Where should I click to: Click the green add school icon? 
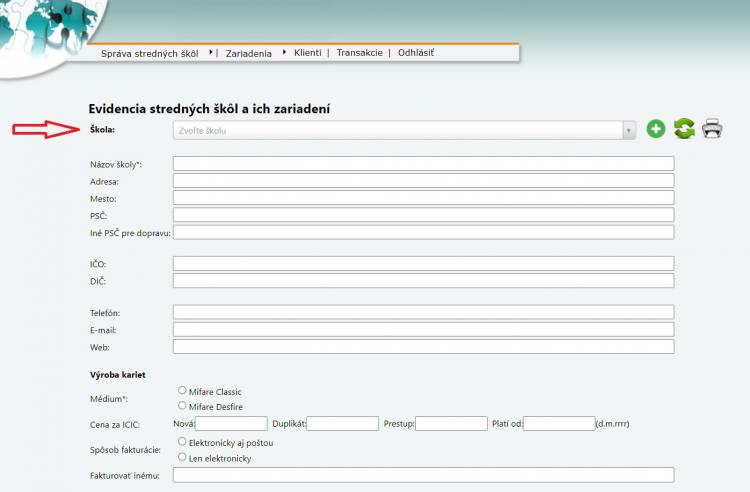click(656, 129)
